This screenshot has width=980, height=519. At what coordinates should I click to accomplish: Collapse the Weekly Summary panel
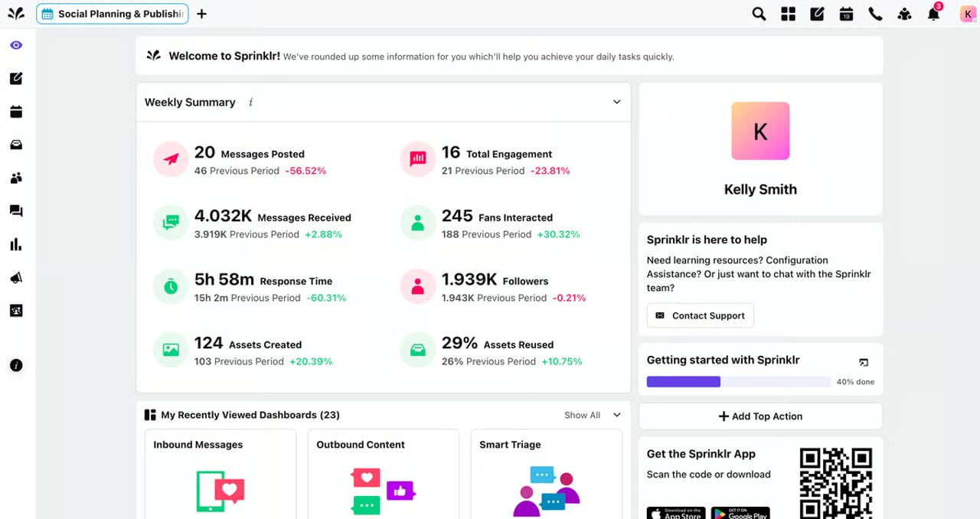coord(616,102)
